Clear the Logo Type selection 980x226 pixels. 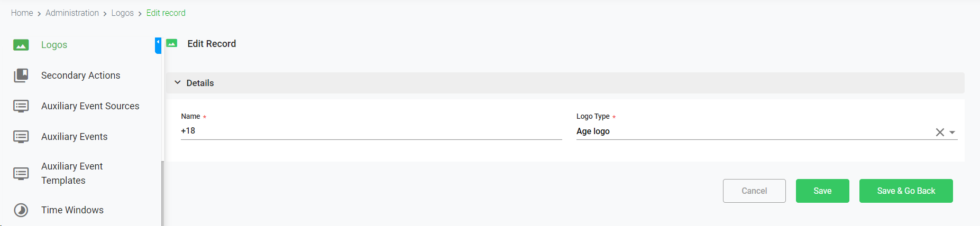[x=940, y=132]
